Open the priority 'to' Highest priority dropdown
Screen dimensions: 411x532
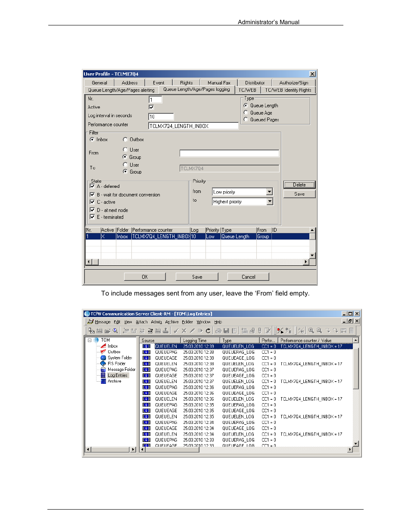pos(270,202)
